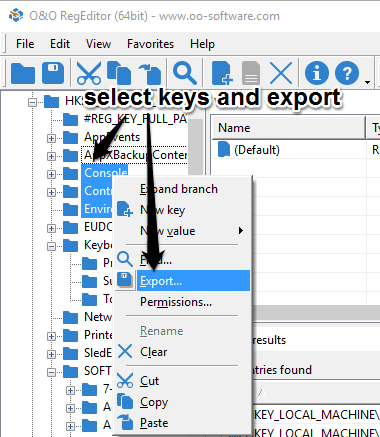Screen dimensions: 380x437
Task: Collapse the Keyboard Layout branch
Action: (x=51, y=246)
